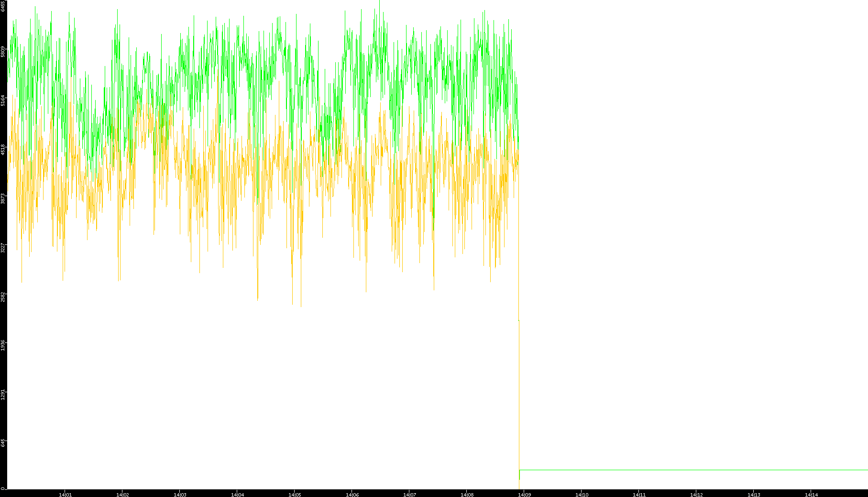The image size is (868, 497).
Task: Select the 14:10 time tick label
Action: tap(582, 494)
